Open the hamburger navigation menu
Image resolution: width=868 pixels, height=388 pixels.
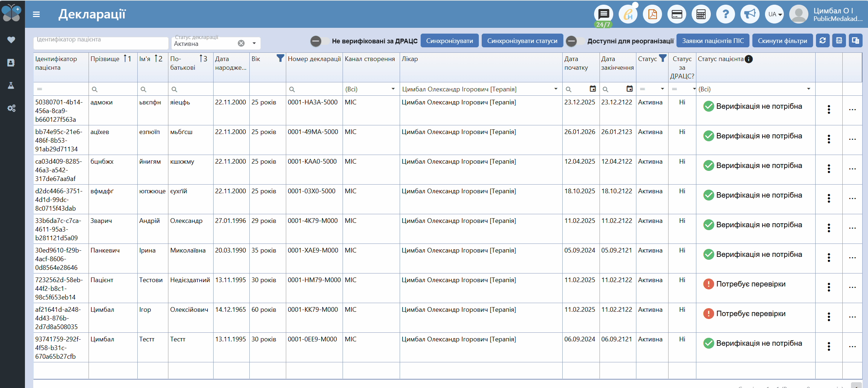[36, 14]
